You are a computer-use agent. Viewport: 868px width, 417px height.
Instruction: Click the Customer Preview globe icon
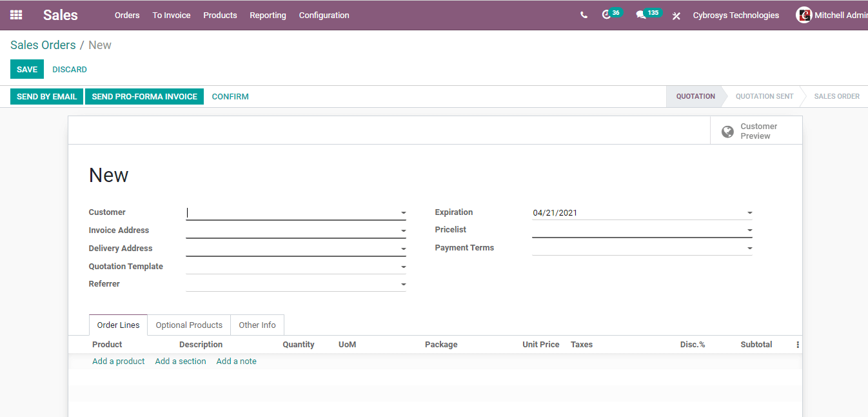click(727, 132)
